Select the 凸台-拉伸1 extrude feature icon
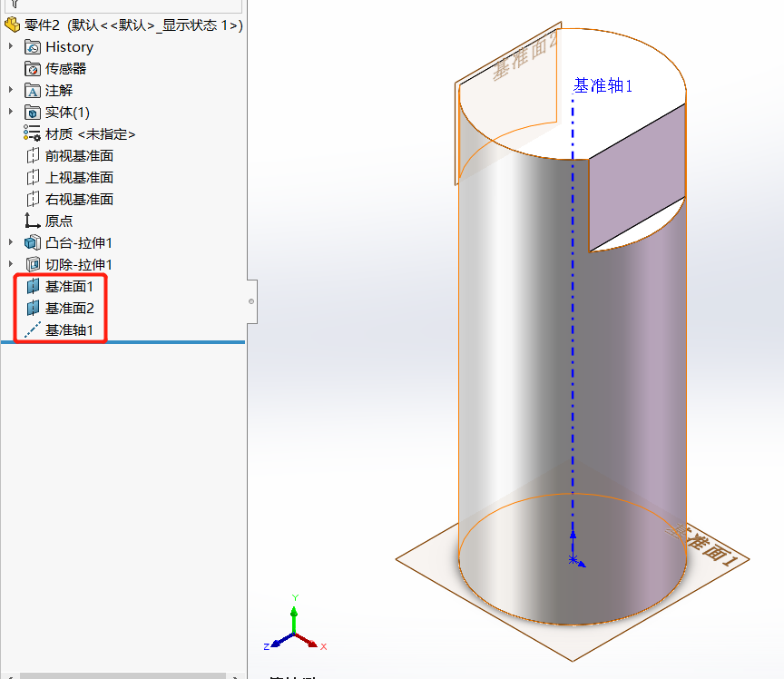 pos(32,242)
